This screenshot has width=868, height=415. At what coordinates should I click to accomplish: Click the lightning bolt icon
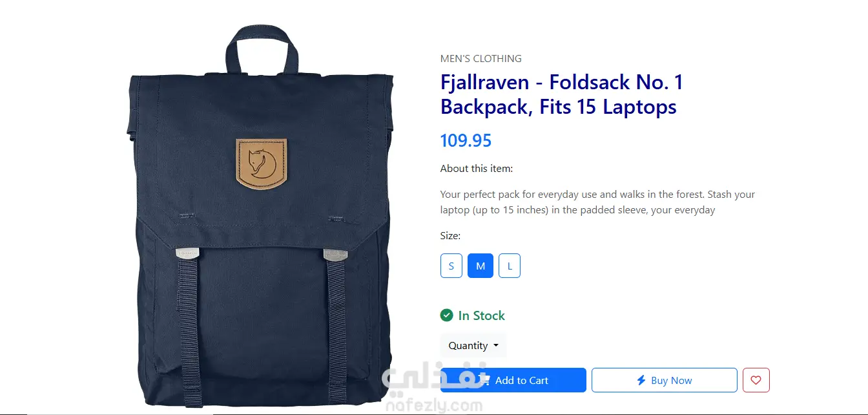(641, 380)
